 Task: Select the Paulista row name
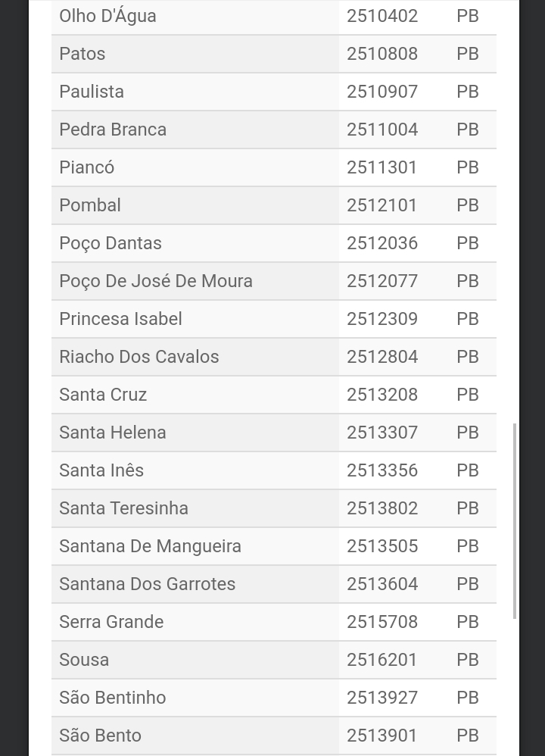(92, 92)
